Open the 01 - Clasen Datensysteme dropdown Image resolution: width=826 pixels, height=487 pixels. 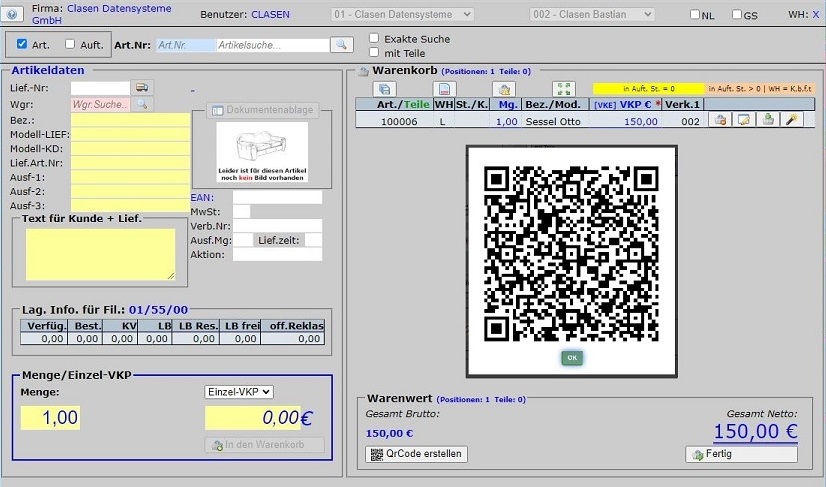pyautogui.click(x=402, y=14)
